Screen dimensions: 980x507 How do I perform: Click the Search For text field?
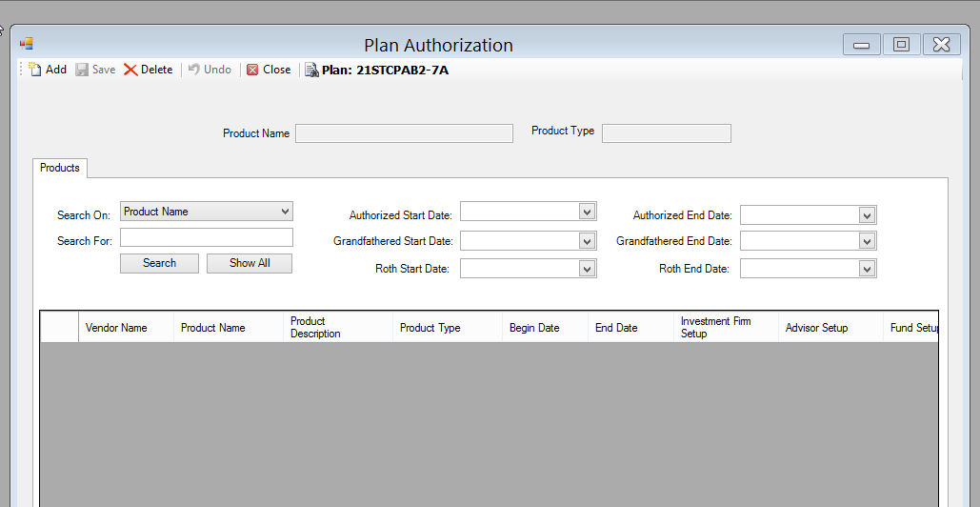click(x=207, y=237)
